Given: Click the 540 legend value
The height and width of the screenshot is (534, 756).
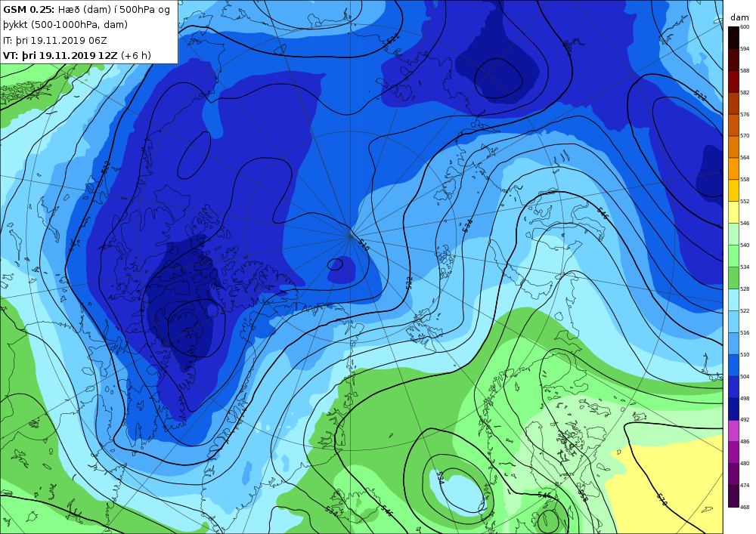Looking at the screenshot, I should tap(745, 245).
